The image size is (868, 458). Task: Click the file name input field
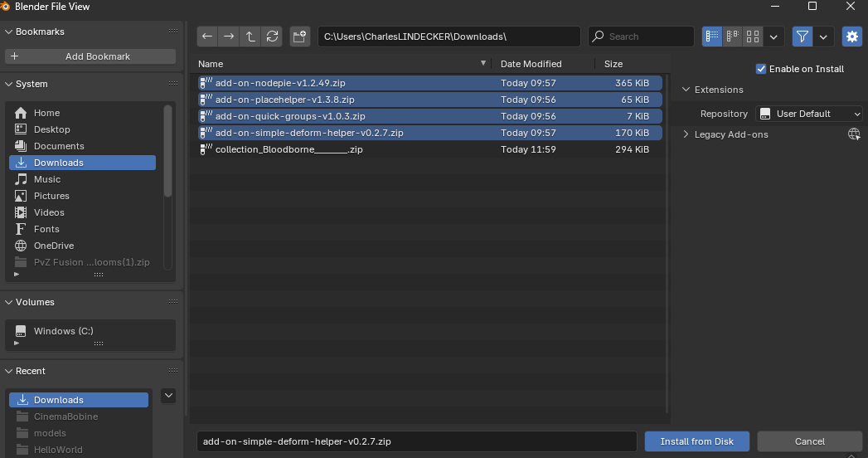(x=417, y=441)
